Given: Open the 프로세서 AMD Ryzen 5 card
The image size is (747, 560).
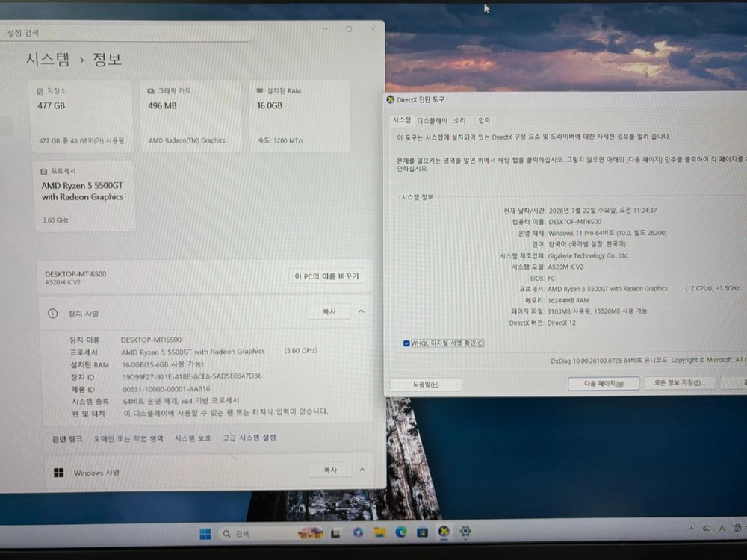Looking at the screenshot, I should (84, 196).
